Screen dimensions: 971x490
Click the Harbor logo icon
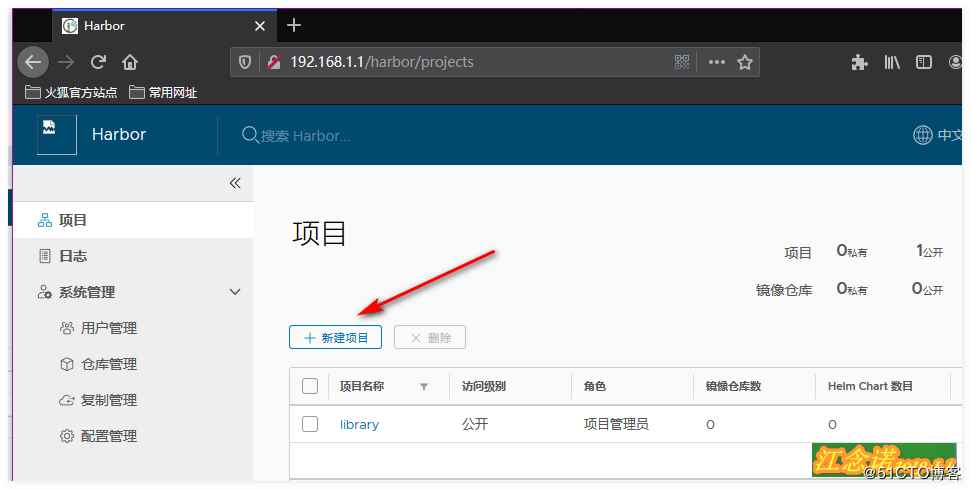57,135
